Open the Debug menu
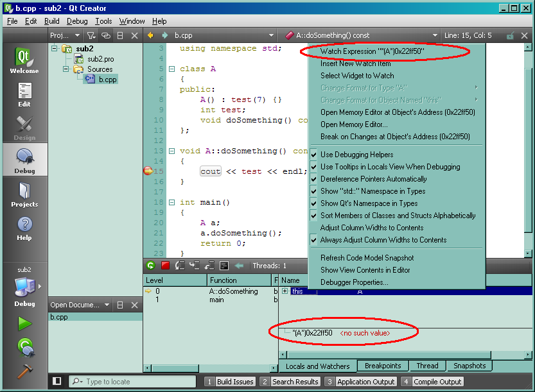This screenshot has height=392, width=535. coord(77,21)
